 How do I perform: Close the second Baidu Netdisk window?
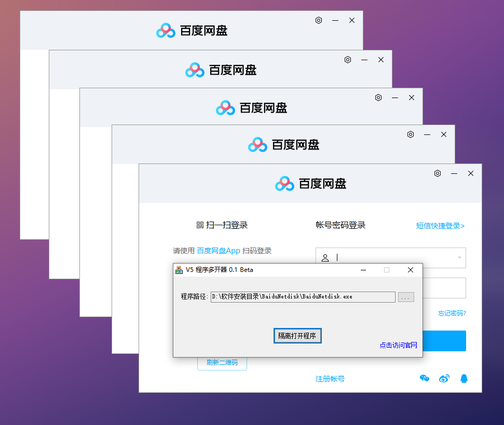click(381, 60)
